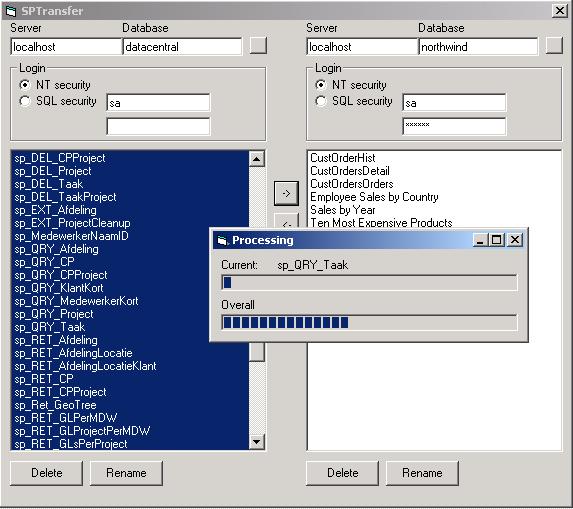Click the Overall progress bar
This screenshot has height=509, width=573.
(x=369, y=322)
